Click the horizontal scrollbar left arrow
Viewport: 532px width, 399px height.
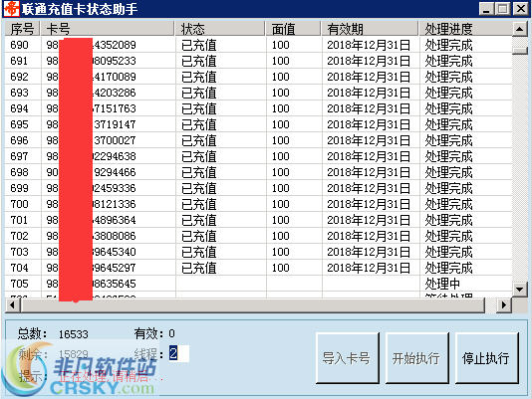[x=12, y=304]
